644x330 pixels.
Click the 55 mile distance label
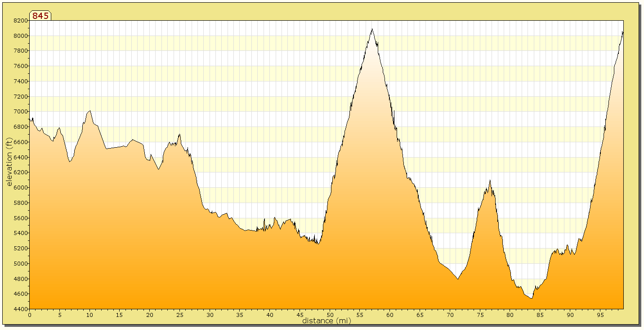pyautogui.click(x=360, y=315)
